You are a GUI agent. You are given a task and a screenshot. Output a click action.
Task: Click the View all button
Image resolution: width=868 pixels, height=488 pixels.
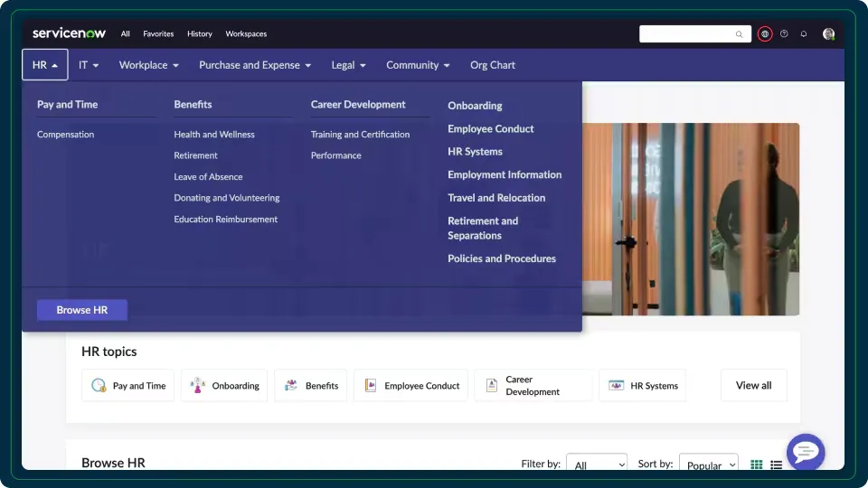point(753,386)
